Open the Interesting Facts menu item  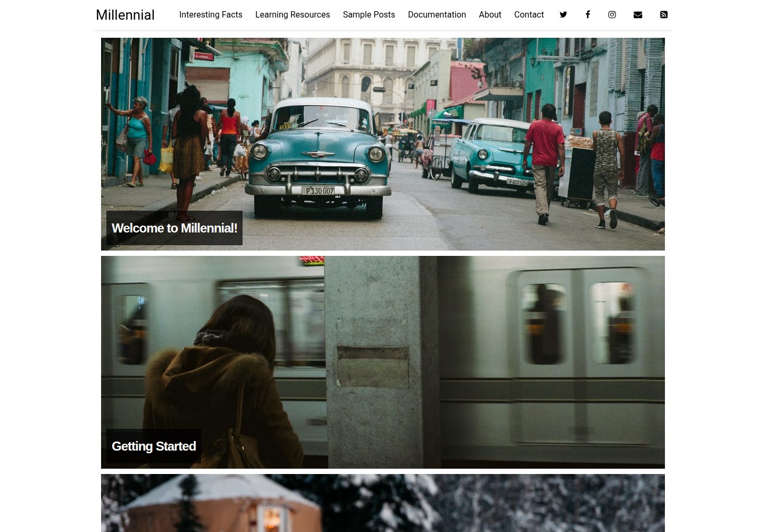coord(211,15)
